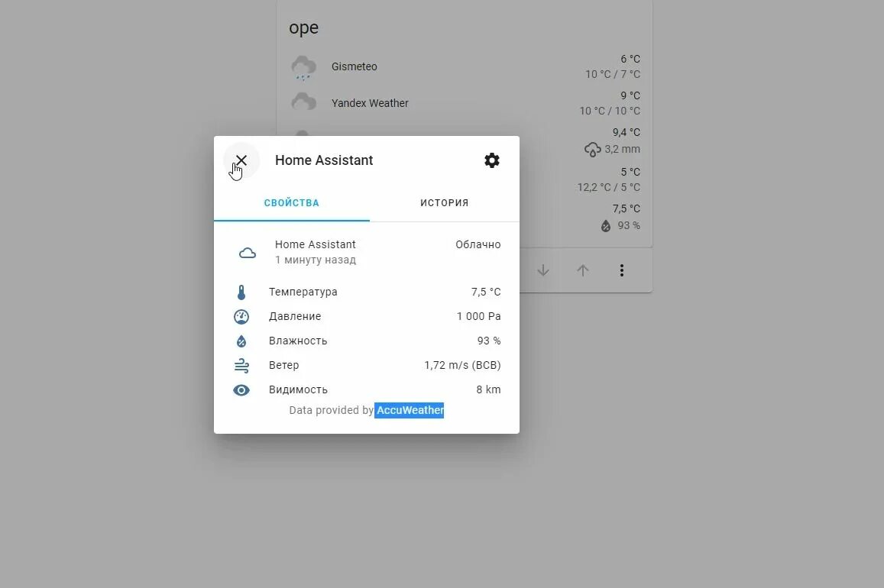Click the '9,4 °C' value in card
884x588 pixels.
tap(627, 132)
